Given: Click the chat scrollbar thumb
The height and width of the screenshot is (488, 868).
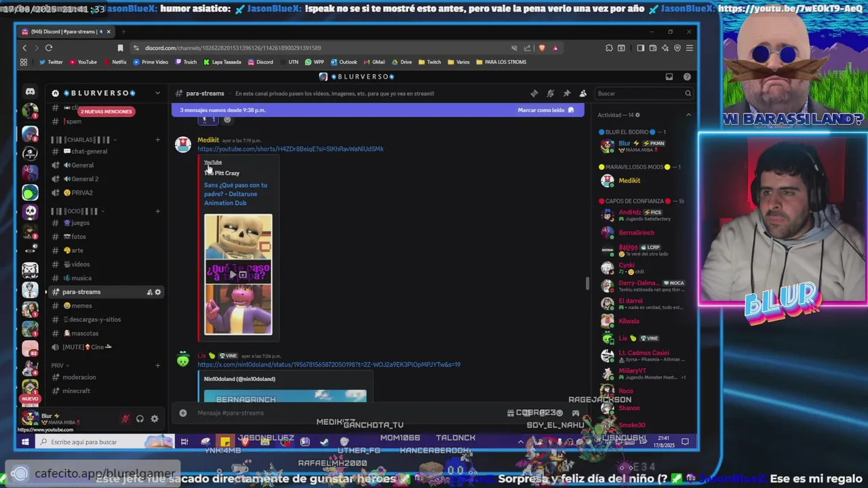Looking at the screenshot, I should pyautogui.click(x=587, y=283).
